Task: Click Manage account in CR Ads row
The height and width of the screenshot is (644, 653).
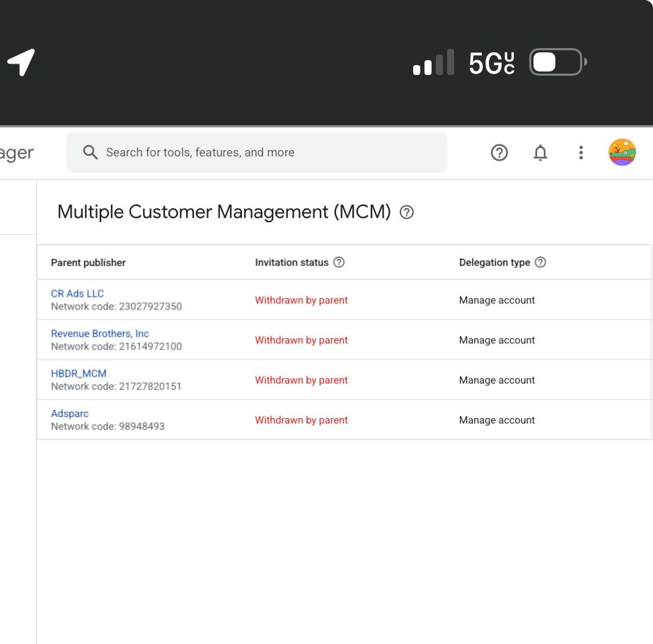Action: 497,300
